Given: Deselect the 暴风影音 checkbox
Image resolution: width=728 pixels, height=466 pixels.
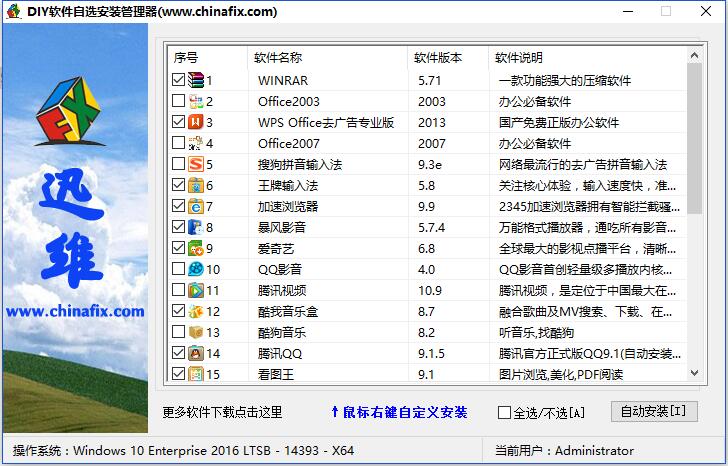Looking at the screenshot, I should (x=178, y=226).
